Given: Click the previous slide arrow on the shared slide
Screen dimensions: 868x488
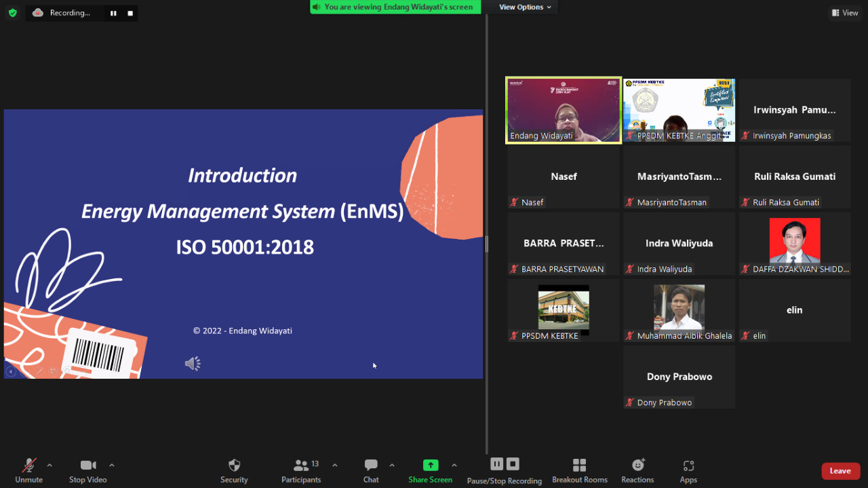Looking at the screenshot, I should coord(10,371).
